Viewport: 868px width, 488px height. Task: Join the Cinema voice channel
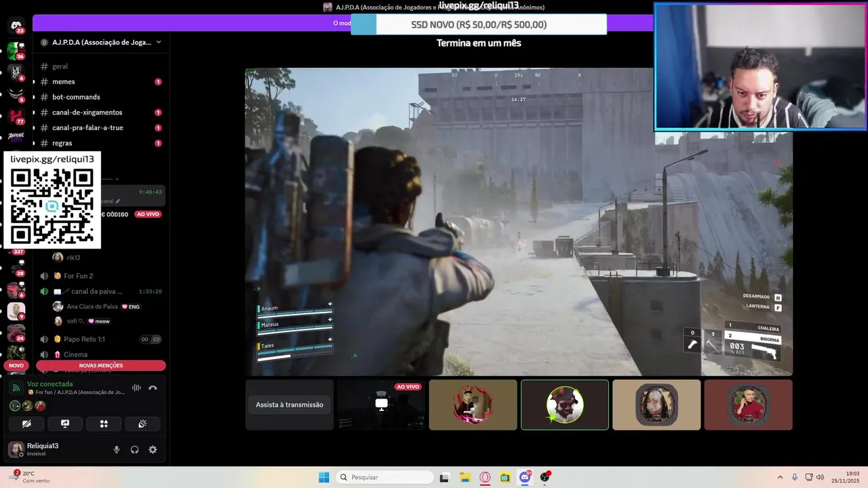point(100,354)
